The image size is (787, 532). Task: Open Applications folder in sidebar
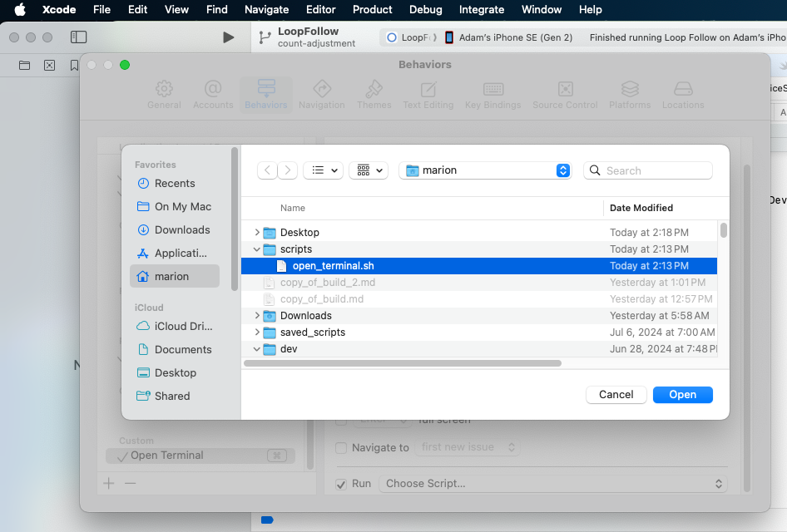[x=180, y=254]
